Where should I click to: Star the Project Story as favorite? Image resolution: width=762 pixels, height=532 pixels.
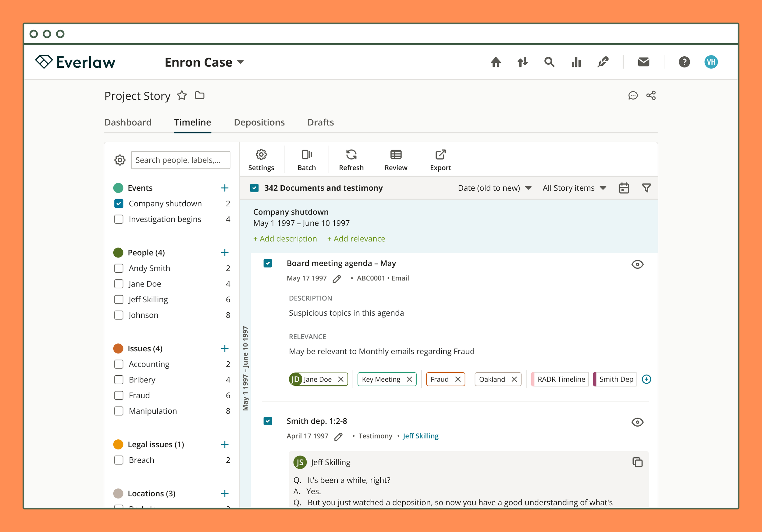pos(182,95)
